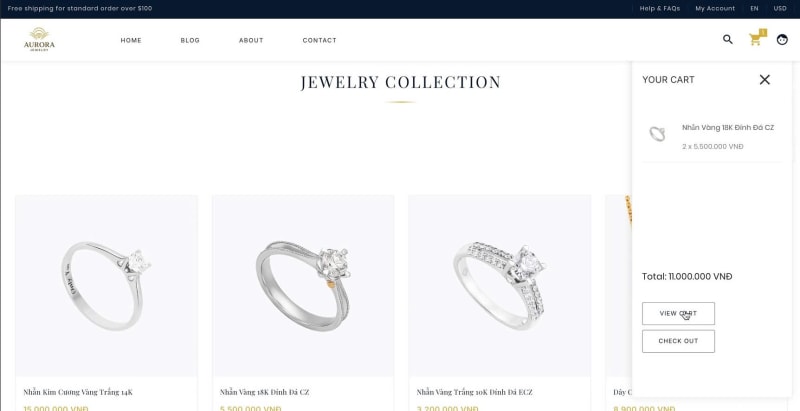Select the Nhẫn Kim Cương Vàng Trắng 14K image
Viewport: 800px width, 411px height.
(106, 286)
